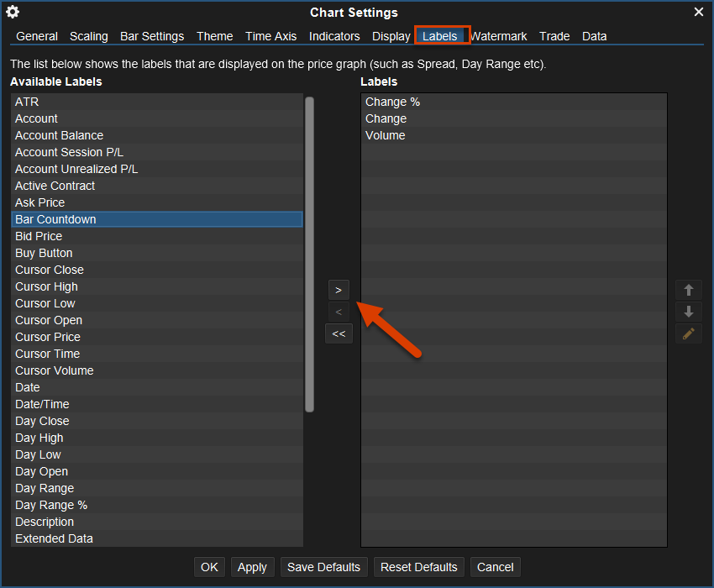Go to the Bar Settings tab

tap(152, 36)
